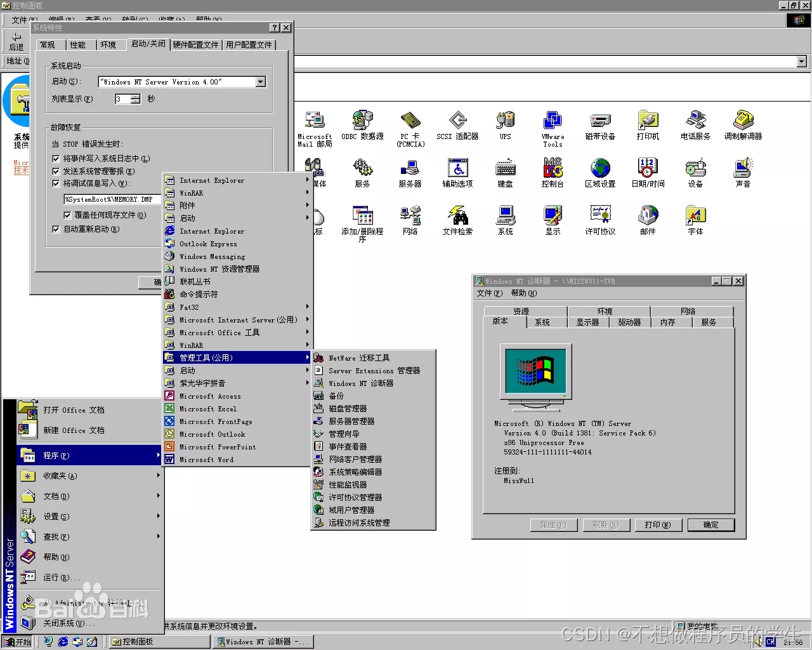Image resolution: width=812 pixels, height=650 pixels.
Task: Open the 键盘 icon
Action: click(505, 172)
